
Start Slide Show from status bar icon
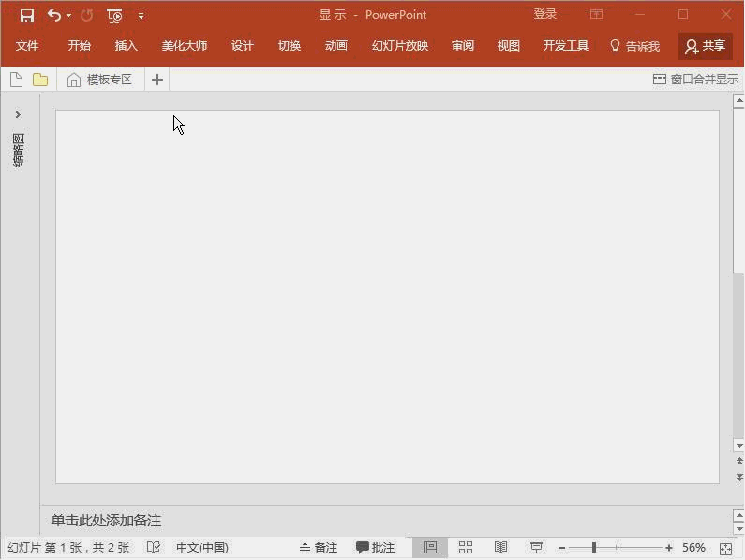536,548
